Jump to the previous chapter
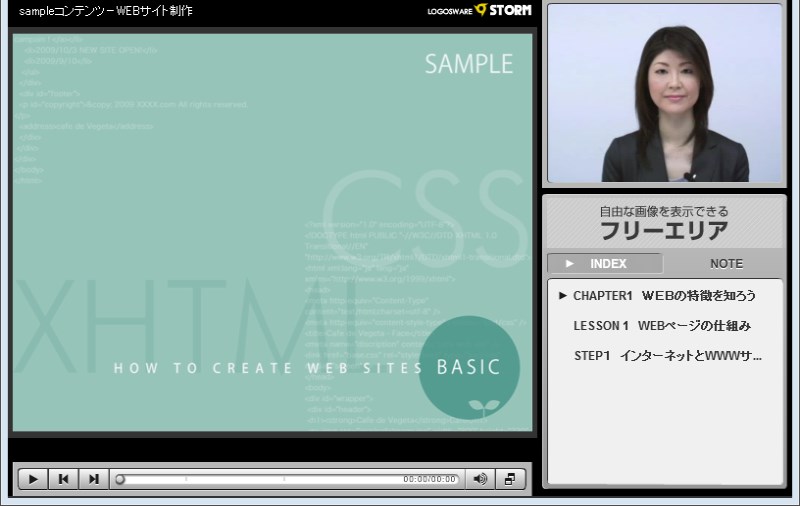Viewport: 800px width, 506px height. pyautogui.click(x=63, y=479)
